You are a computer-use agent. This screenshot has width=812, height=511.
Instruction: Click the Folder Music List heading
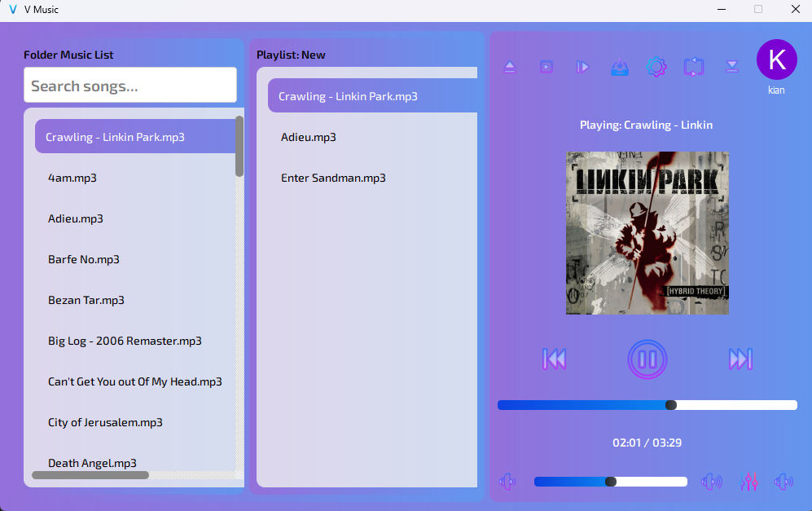pos(68,55)
